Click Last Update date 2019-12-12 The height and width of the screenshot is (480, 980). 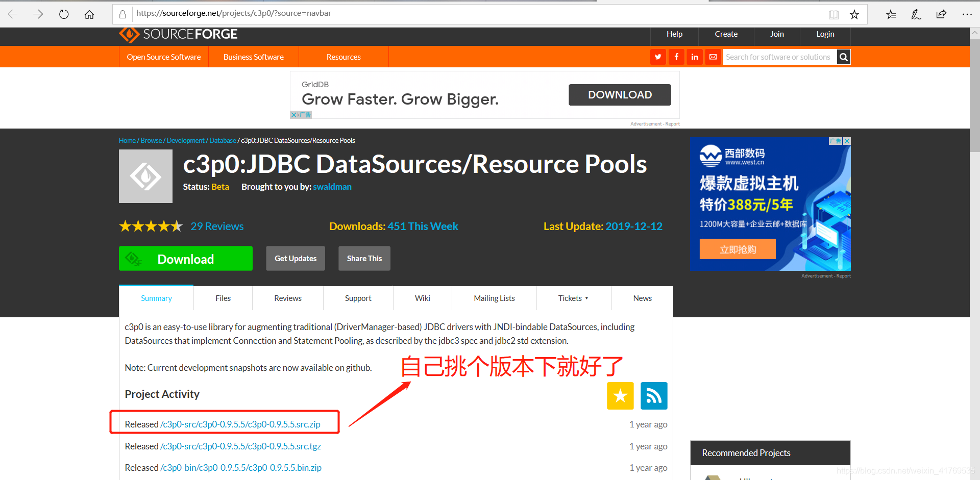pos(634,226)
